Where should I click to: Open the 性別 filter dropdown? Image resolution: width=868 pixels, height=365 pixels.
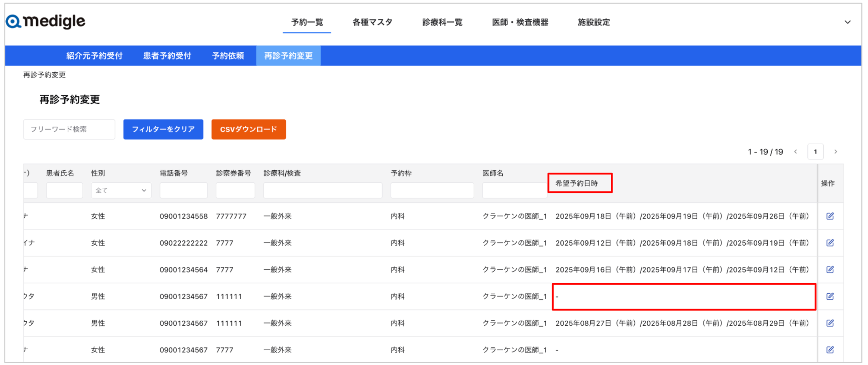pyautogui.click(x=121, y=190)
